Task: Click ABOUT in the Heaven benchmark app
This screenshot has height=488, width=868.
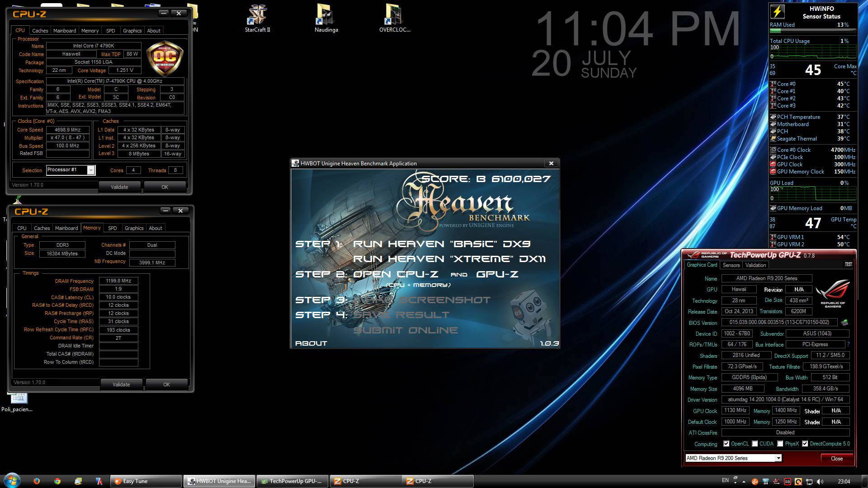Action: [x=311, y=343]
